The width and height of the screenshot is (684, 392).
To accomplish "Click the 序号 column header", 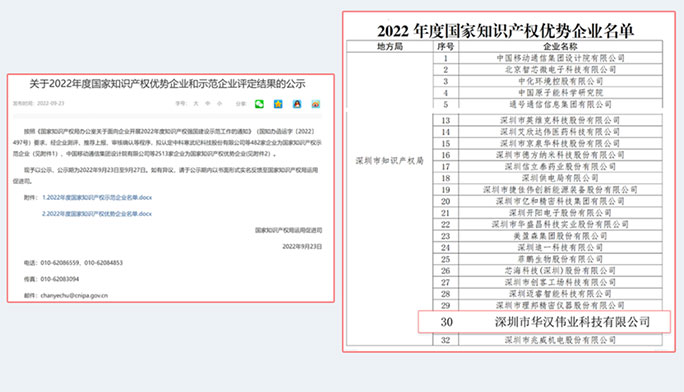I will tap(445, 46).
